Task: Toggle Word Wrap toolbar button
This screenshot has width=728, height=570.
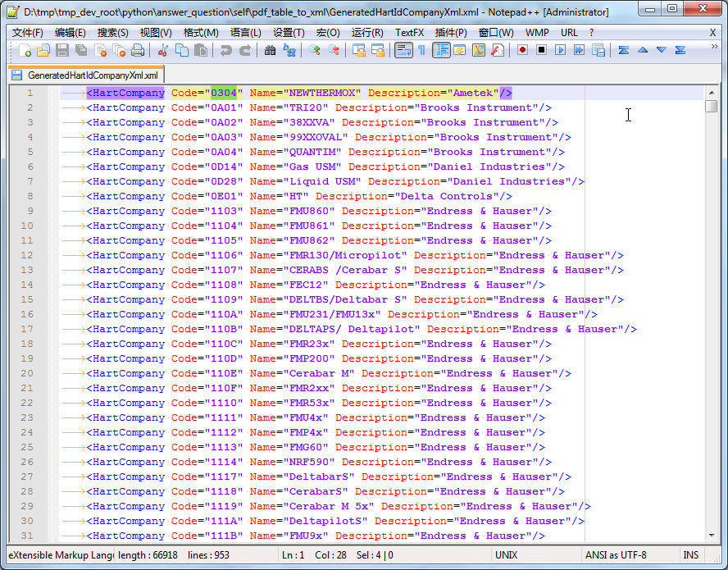Action: click(x=403, y=51)
